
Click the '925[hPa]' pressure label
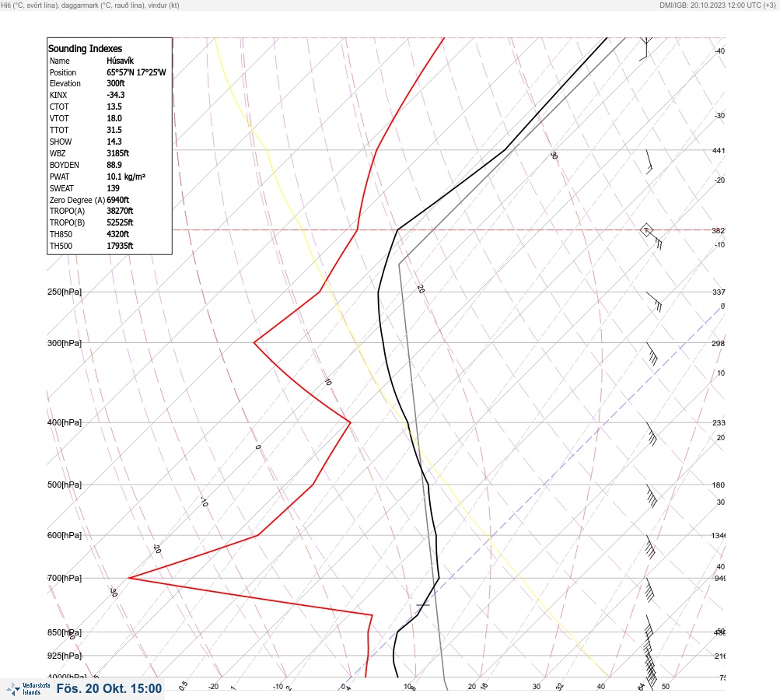65,656
